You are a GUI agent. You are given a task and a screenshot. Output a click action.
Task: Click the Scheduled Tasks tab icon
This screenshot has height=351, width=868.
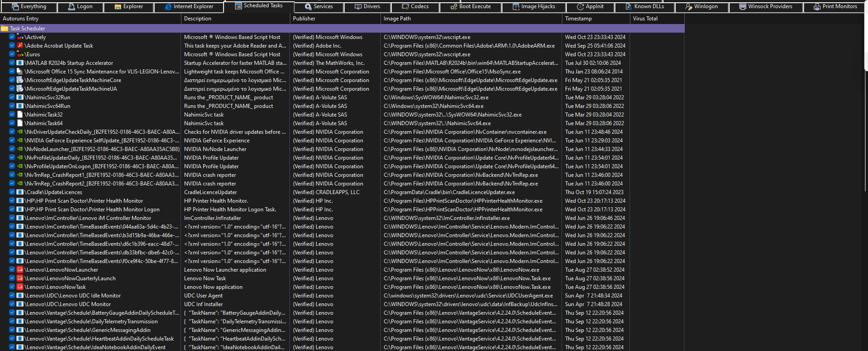(x=239, y=6)
